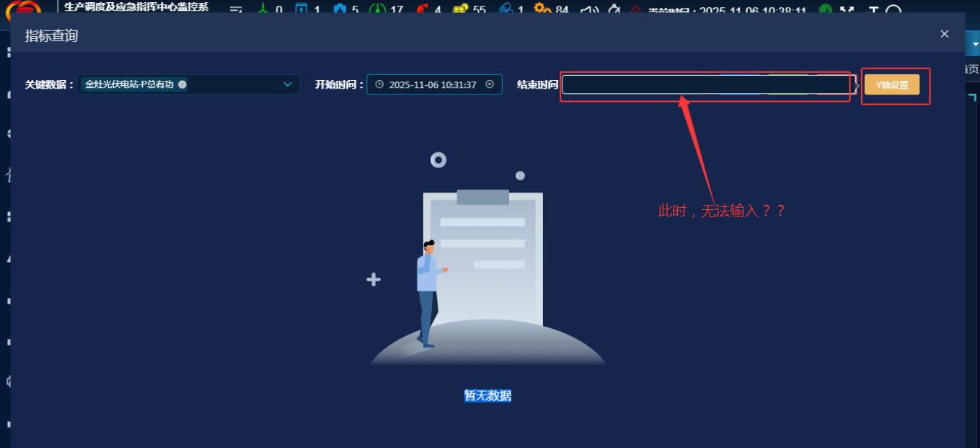Click the red alarm triangle icon
The image size is (980, 448).
[x=635, y=10]
